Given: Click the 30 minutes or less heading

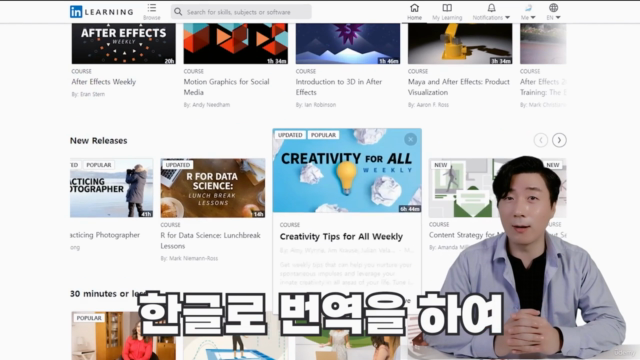Looking at the screenshot, I should (109, 294).
